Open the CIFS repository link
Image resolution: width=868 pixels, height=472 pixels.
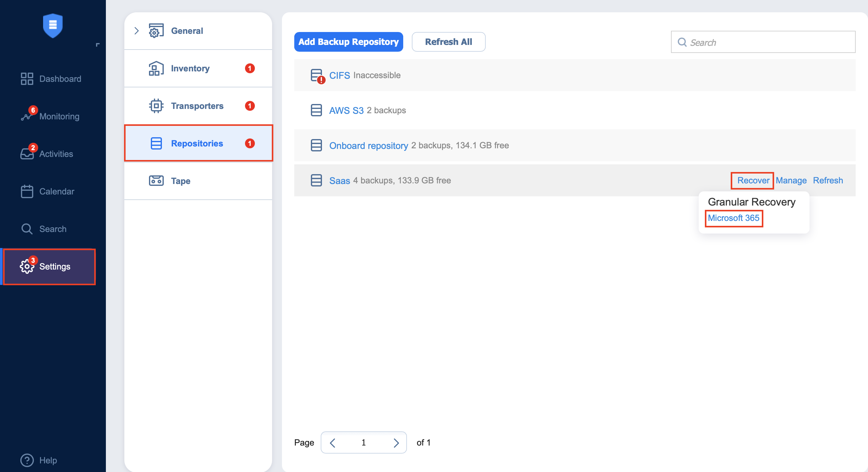tap(339, 75)
